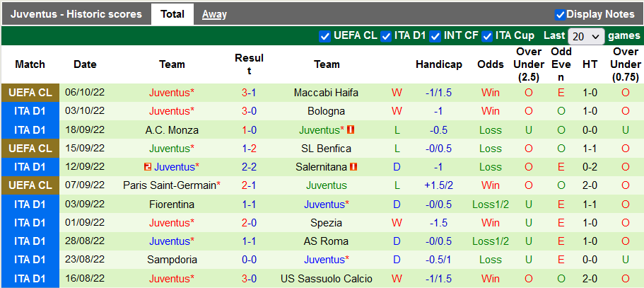Open the Maccabi Haifa team link
The height and width of the screenshot is (288, 644).
click(327, 93)
